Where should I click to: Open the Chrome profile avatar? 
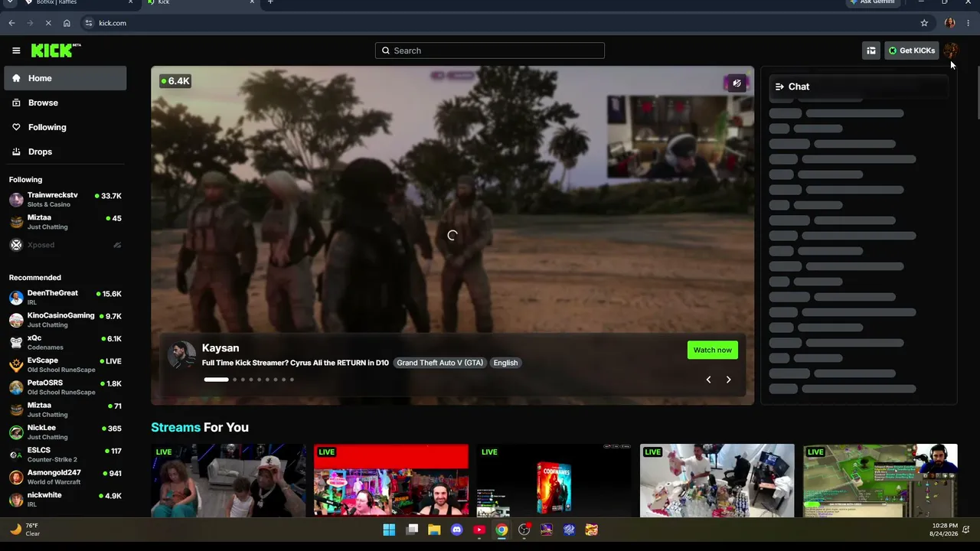pos(950,23)
